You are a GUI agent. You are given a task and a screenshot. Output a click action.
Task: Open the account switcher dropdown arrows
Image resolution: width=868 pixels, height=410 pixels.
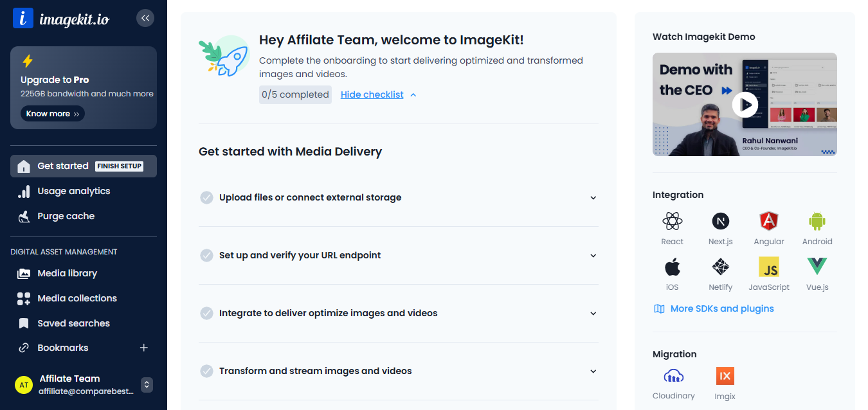(147, 385)
